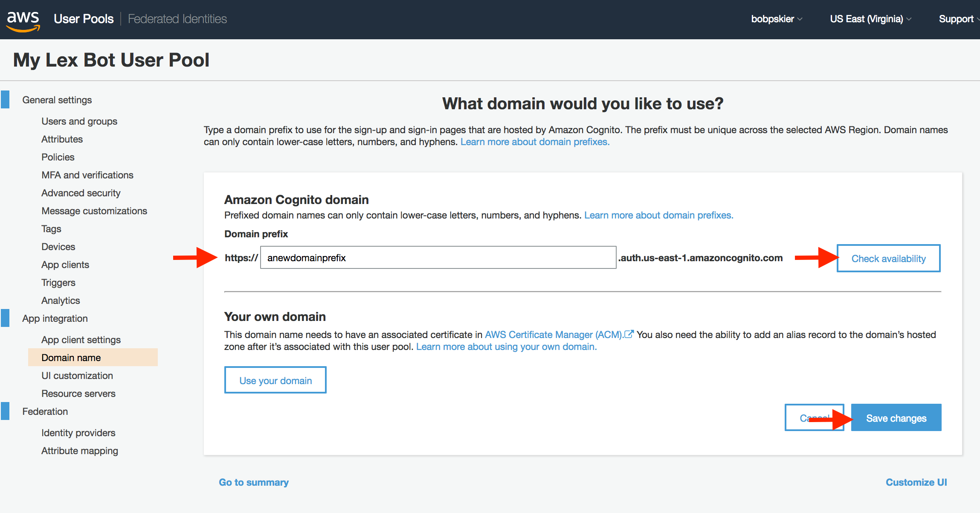Open App integration section
This screenshot has width=980, height=513.
click(55, 318)
